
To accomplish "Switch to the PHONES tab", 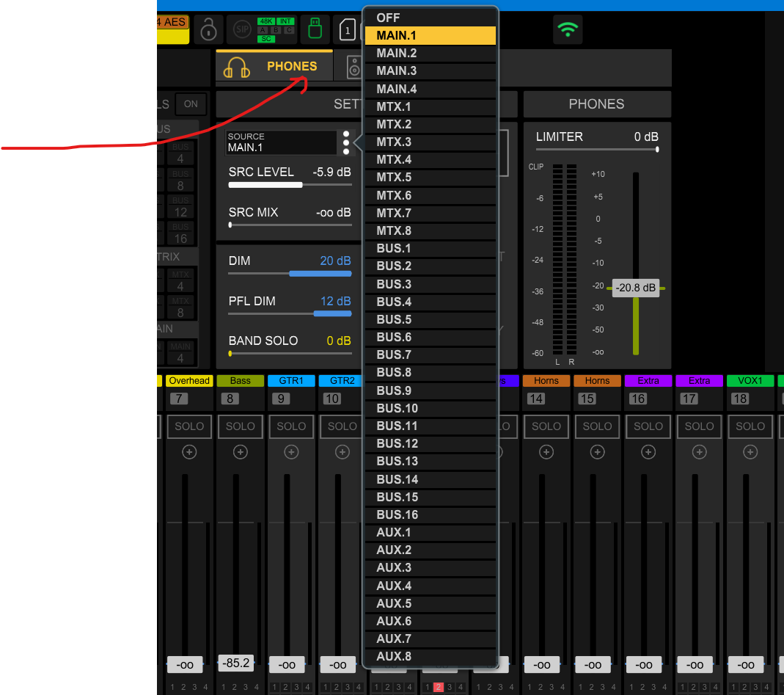I will (274, 66).
